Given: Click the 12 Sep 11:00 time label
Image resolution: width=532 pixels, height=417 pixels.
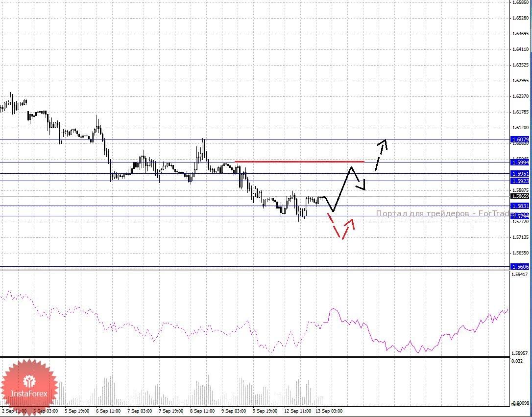Looking at the screenshot, I should 297,411.
